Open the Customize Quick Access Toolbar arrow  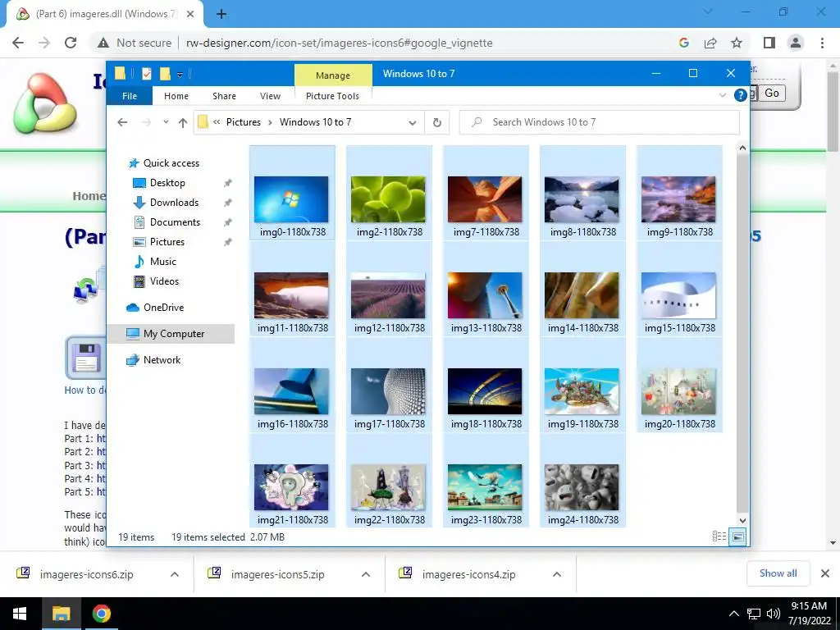180,75
